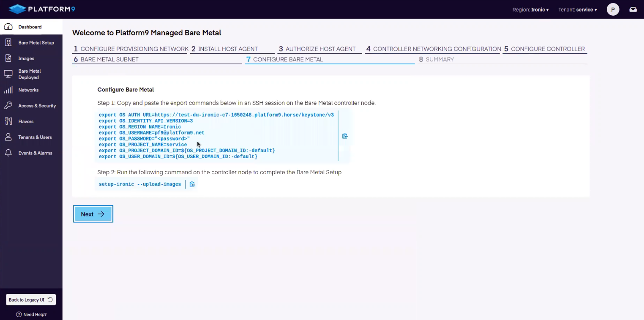Click the Platform9 logo
The image size is (644, 320).
(42, 9)
